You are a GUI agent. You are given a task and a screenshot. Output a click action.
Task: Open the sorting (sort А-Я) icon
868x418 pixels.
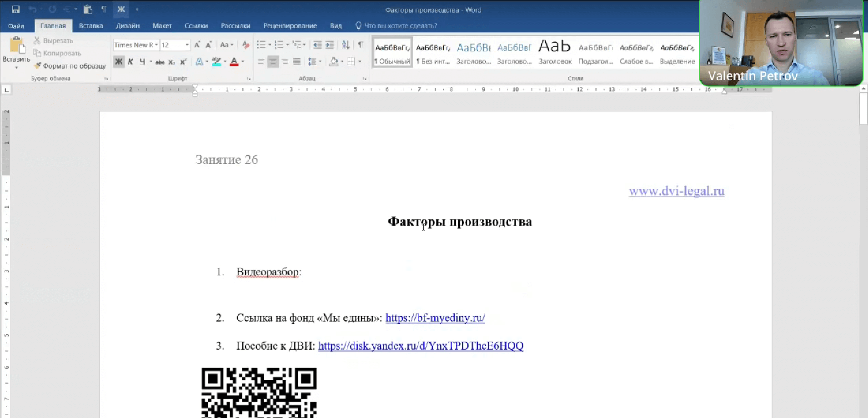click(x=346, y=45)
